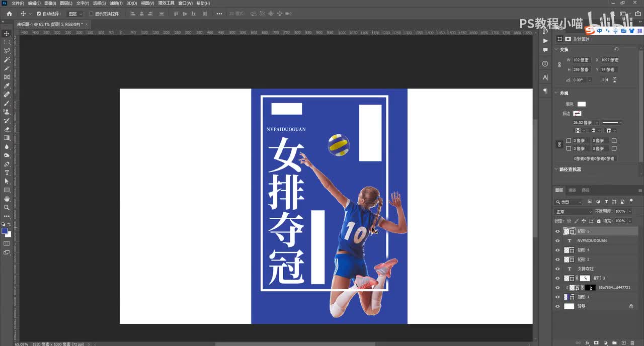644x346 pixels.
Task: Click the W width field 102 像素
Action: pyautogui.click(x=582, y=60)
